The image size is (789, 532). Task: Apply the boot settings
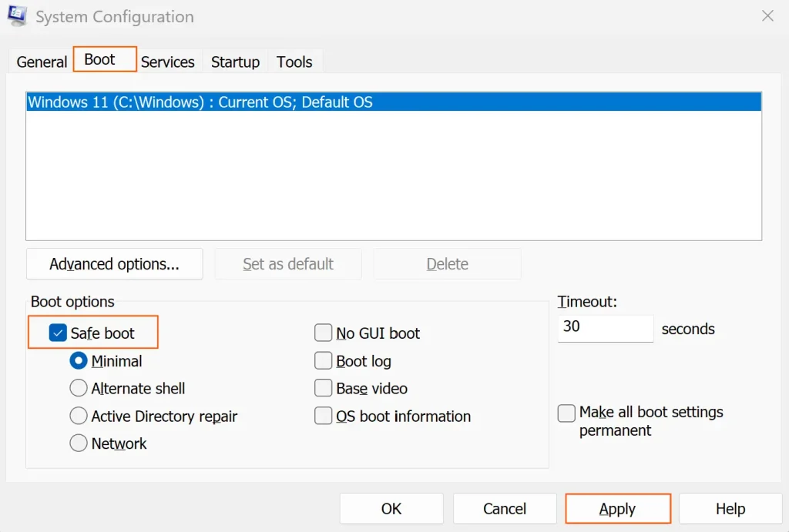[x=618, y=508]
